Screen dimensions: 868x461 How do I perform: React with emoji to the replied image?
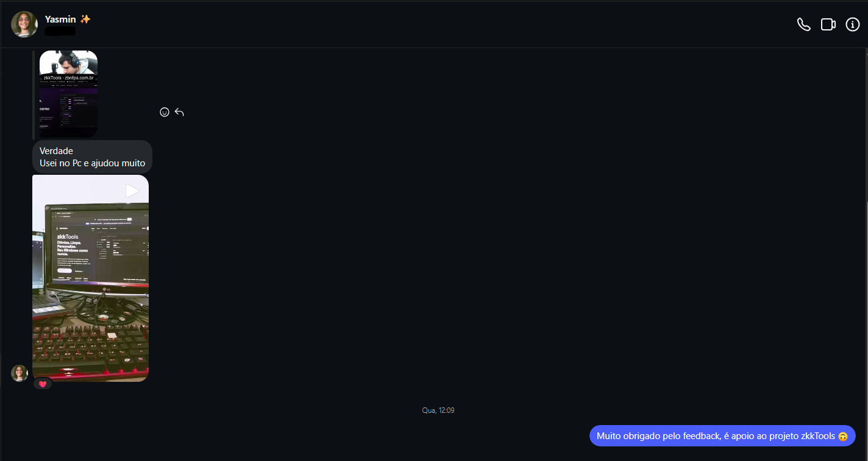coord(164,112)
